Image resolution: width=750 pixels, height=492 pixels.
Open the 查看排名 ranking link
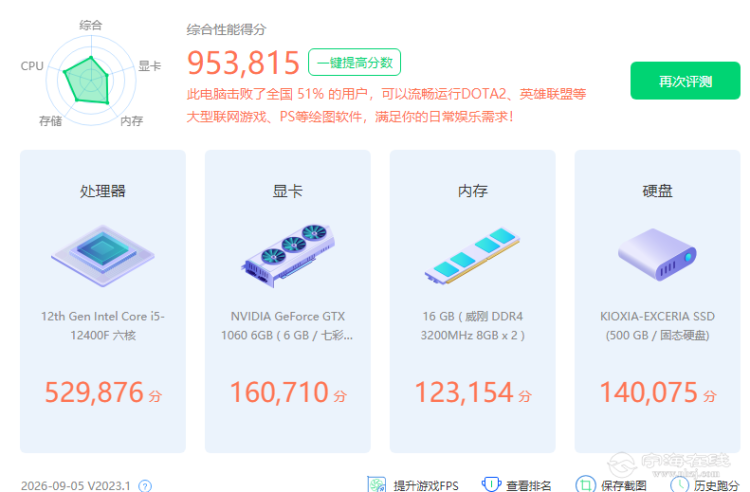click(x=529, y=486)
